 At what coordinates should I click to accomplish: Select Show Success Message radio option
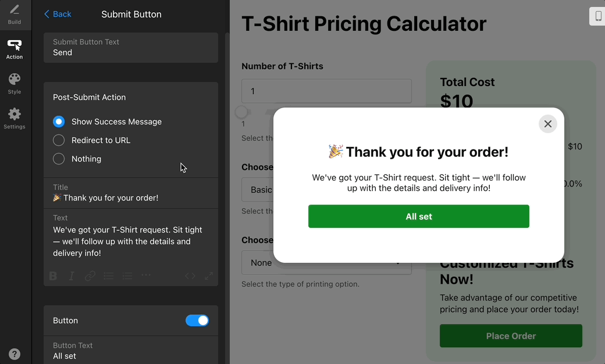pyautogui.click(x=59, y=122)
